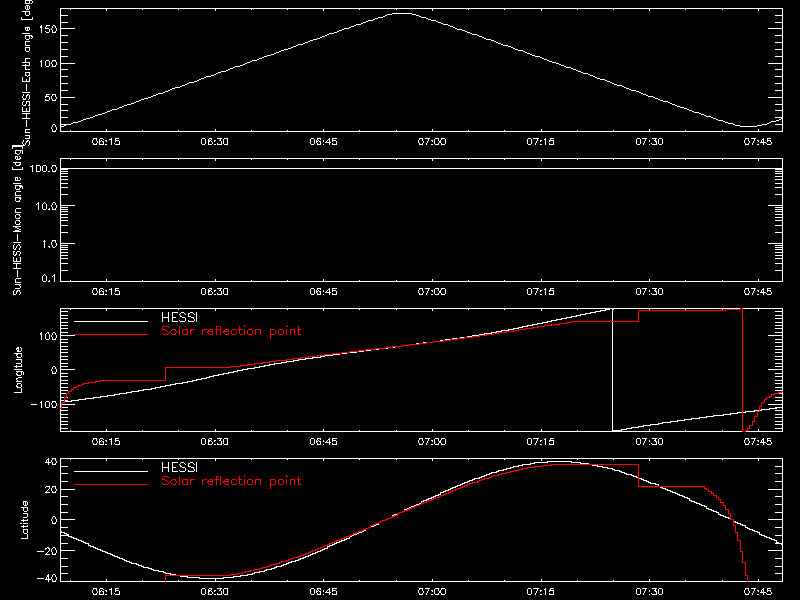Click red legend line sample in Longitude plot

point(111,335)
